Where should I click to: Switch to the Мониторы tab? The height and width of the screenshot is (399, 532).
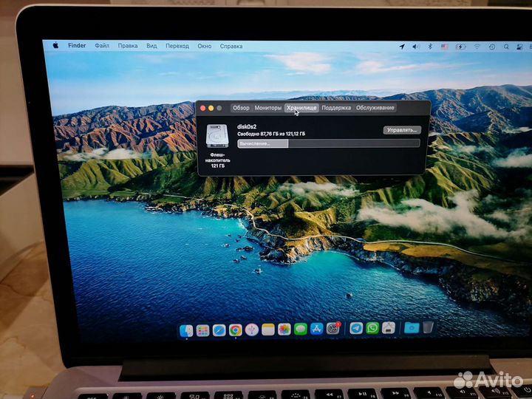[267, 108]
